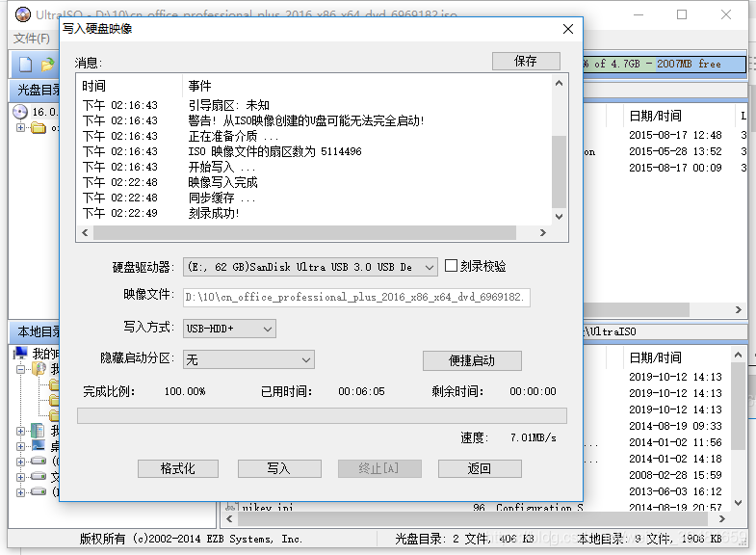Open the 文件(F) menu
Viewport: 756px width, 555px height.
(32, 39)
